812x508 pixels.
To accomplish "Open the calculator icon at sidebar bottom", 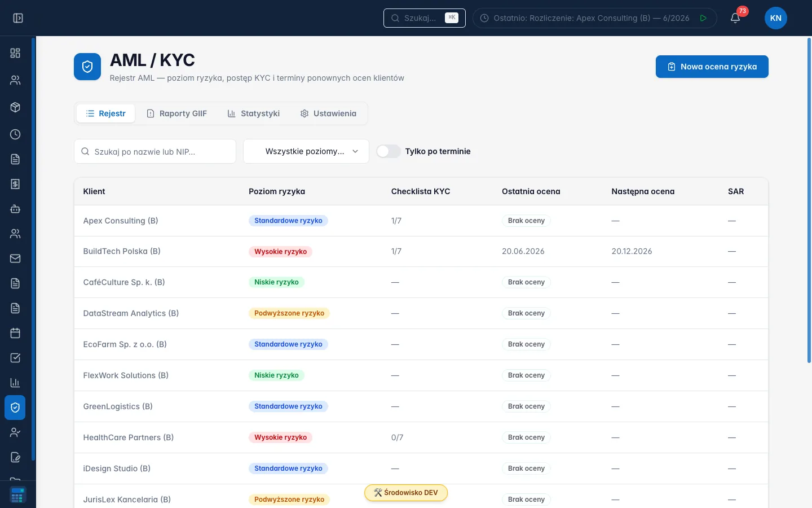I will coord(17,495).
